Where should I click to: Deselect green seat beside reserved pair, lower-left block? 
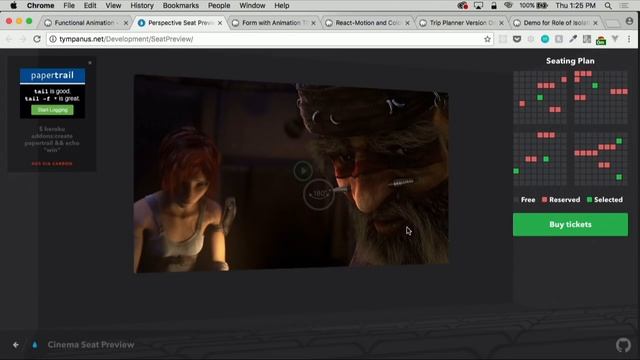[546, 159]
